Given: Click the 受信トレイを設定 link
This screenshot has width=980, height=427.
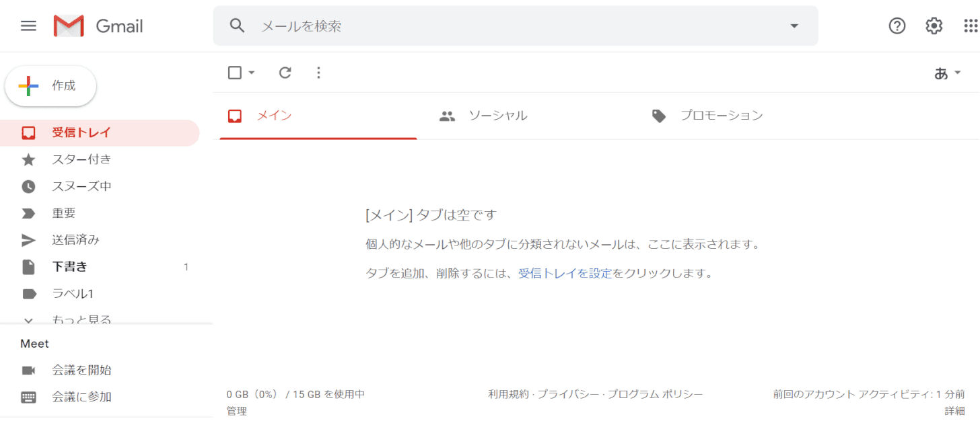Looking at the screenshot, I should pyautogui.click(x=565, y=274).
